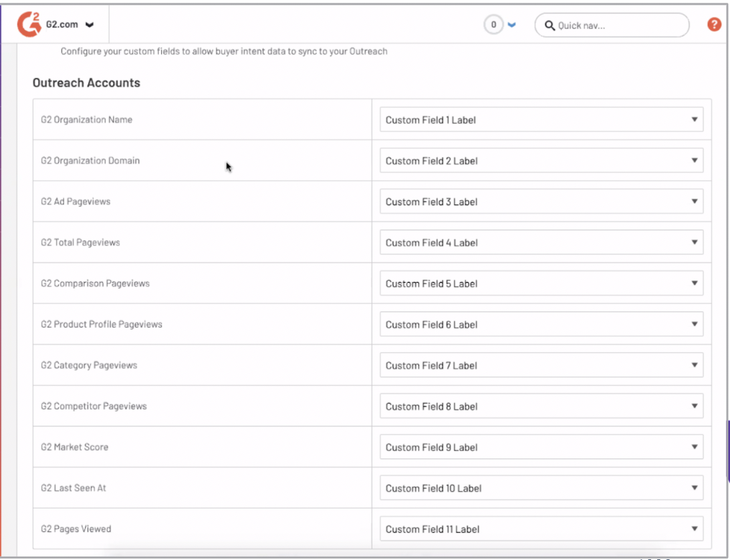
Task: Expand the Custom Field 6 Label dropdown
Action: [x=541, y=324]
